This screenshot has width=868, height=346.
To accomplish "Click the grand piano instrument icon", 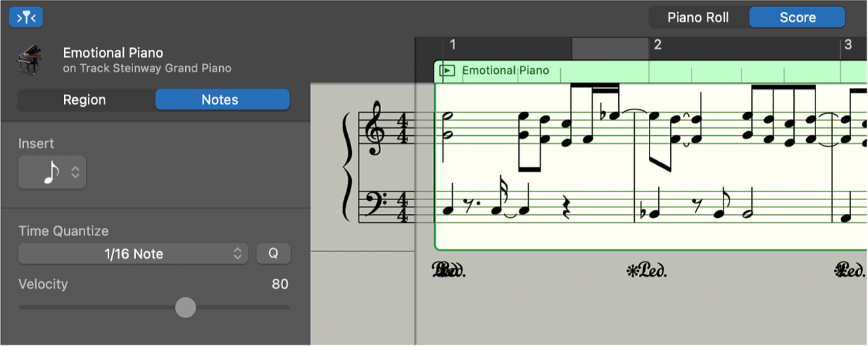I will point(29,59).
